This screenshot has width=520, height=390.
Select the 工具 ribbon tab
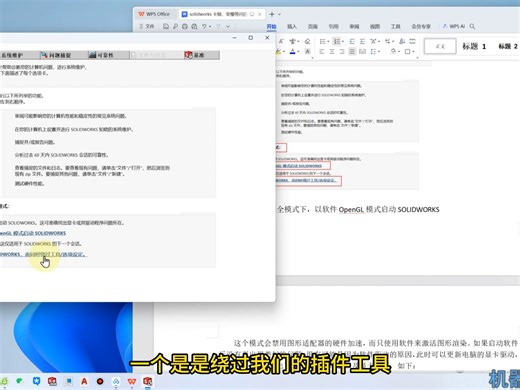pos(396,26)
